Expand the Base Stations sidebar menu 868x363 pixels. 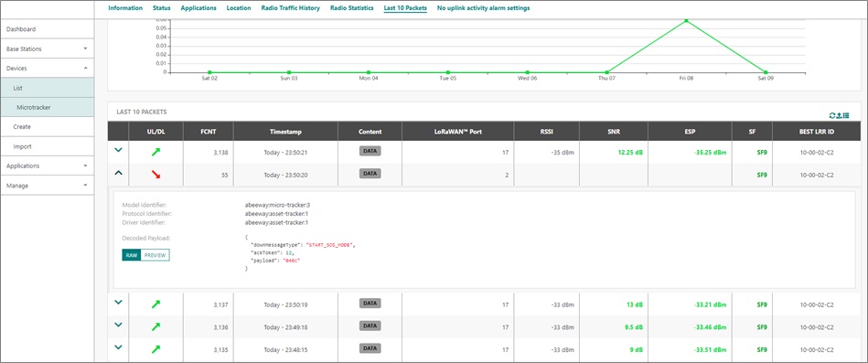(x=47, y=48)
